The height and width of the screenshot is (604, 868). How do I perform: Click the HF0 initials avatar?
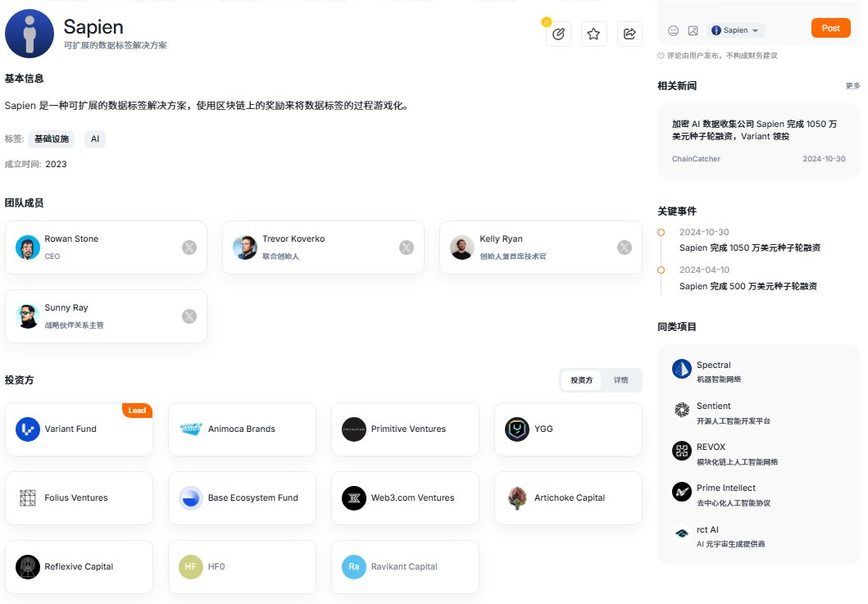[x=191, y=567]
